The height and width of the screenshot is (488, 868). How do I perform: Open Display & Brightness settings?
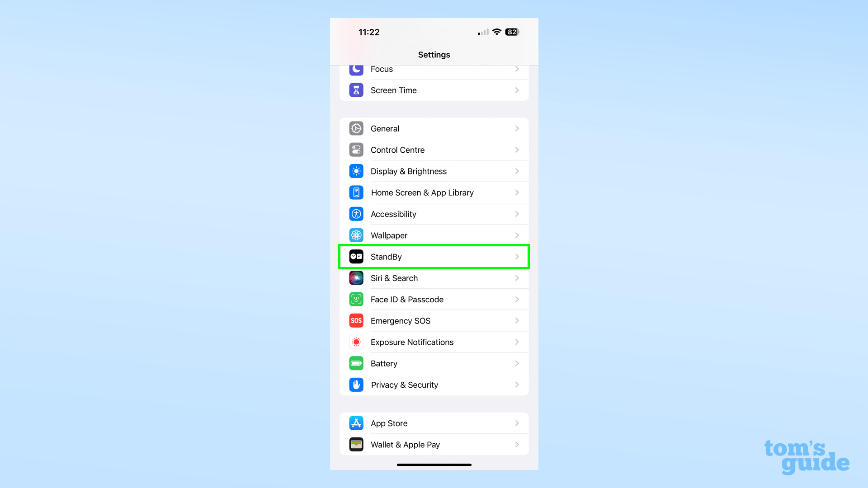(434, 171)
